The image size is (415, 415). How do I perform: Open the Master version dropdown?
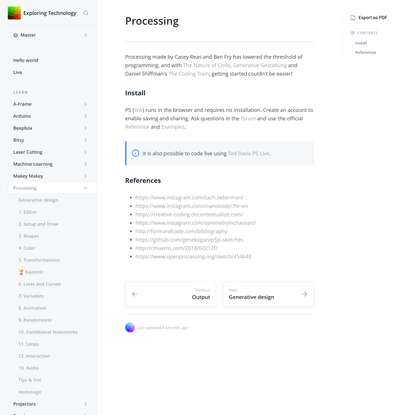click(52, 35)
